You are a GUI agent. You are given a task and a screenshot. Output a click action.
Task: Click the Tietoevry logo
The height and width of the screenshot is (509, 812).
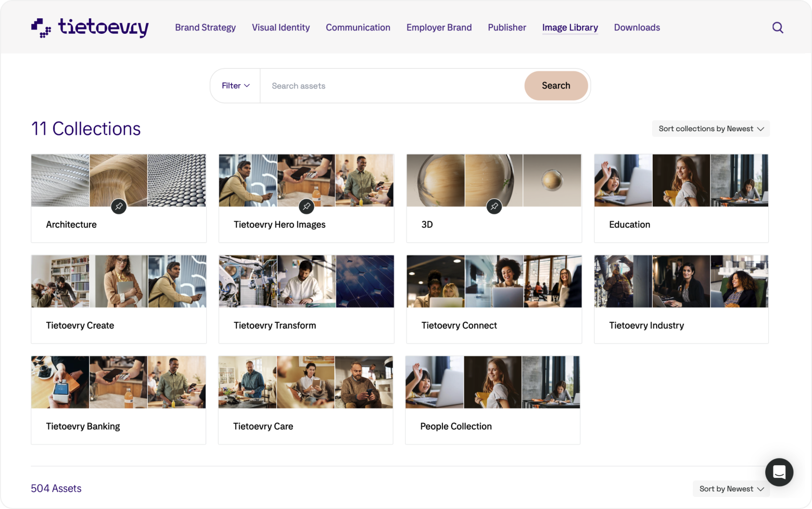(x=90, y=28)
